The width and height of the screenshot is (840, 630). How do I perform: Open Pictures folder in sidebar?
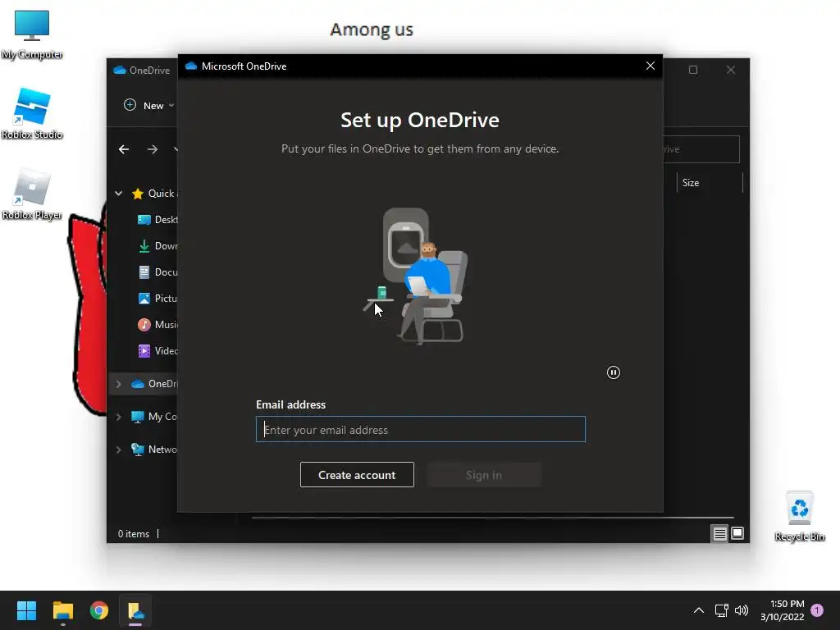(157, 299)
